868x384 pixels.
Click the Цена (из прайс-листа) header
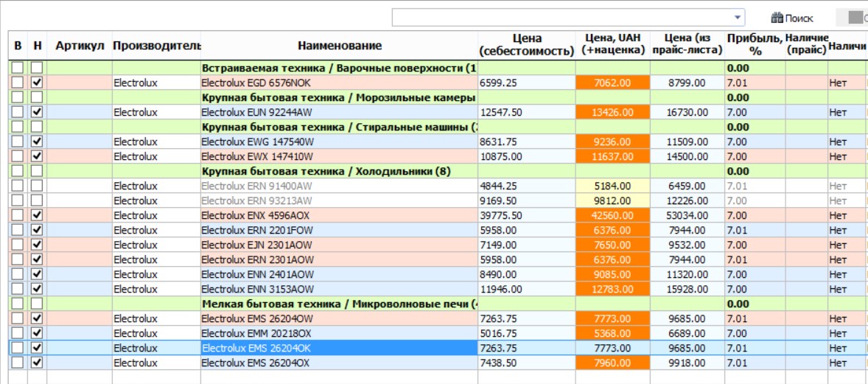pyautogui.click(x=687, y=46)
